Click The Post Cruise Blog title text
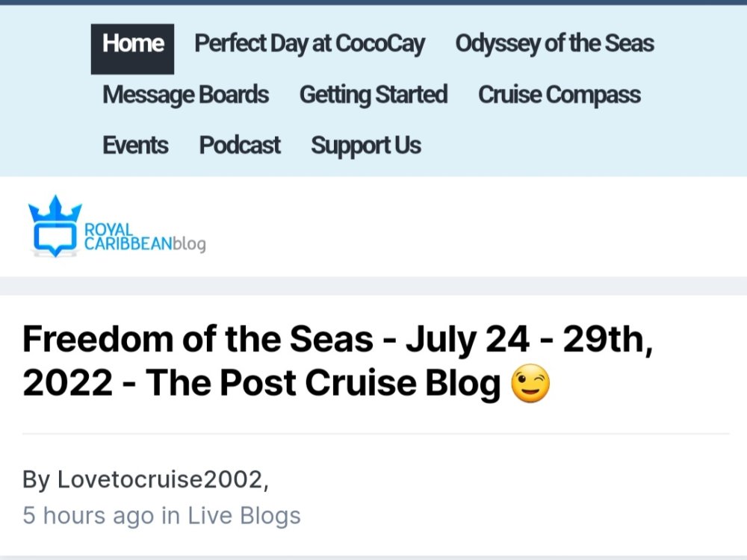Screen dimensions: 747x560 click(x=323, y=383)
